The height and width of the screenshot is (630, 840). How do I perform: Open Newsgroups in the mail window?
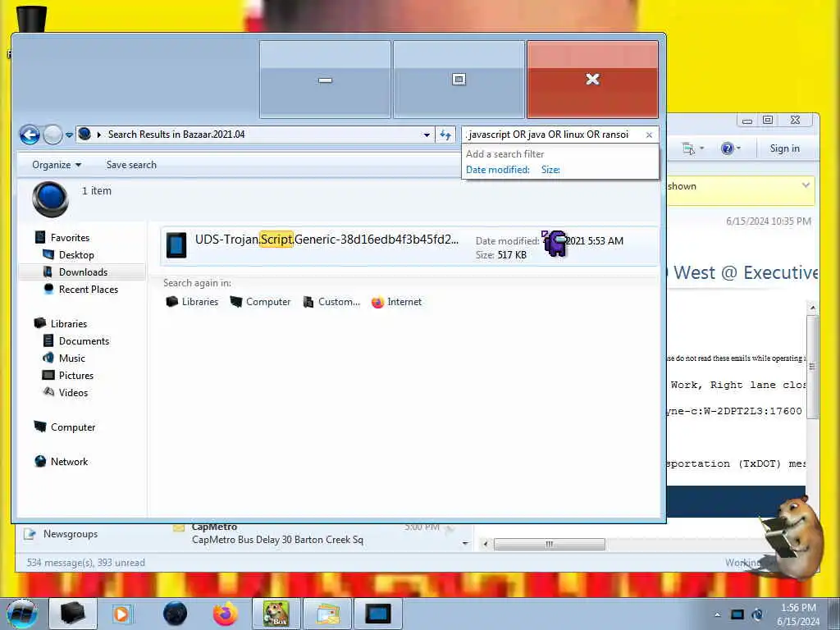point(62,534)
